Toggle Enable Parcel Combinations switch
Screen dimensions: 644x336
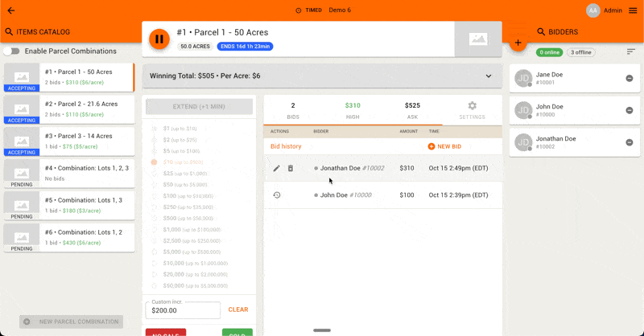(12, 51)
